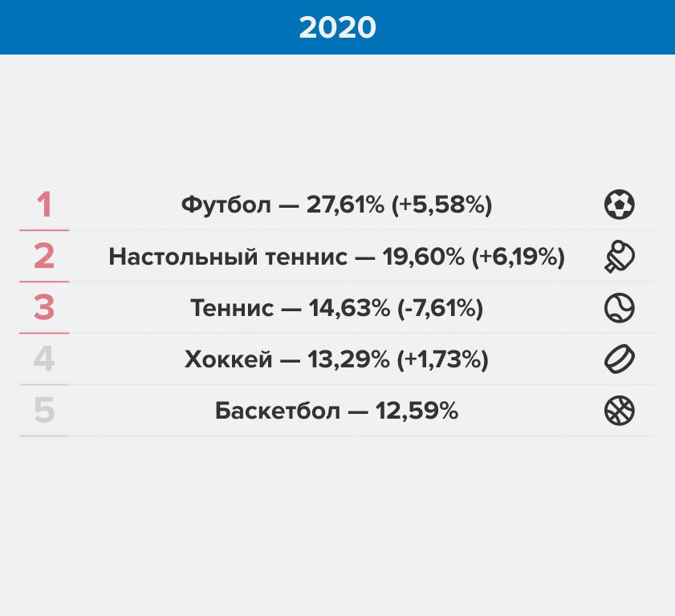Click the table tennis paddle icon
The image size is (675, 616).
point(619,257)
